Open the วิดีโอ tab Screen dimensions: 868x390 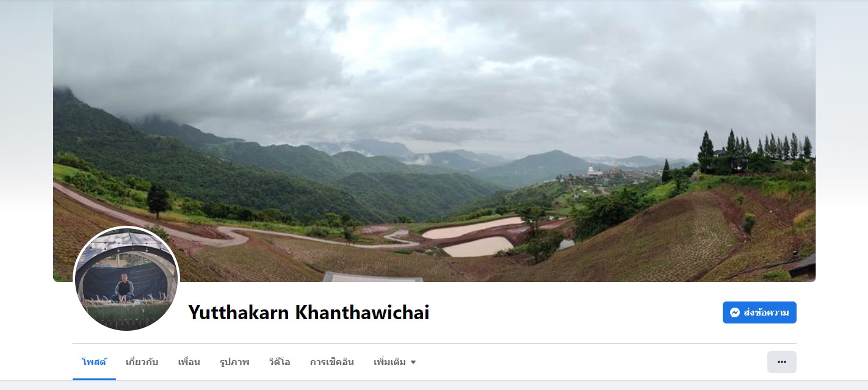pos(280,362)
